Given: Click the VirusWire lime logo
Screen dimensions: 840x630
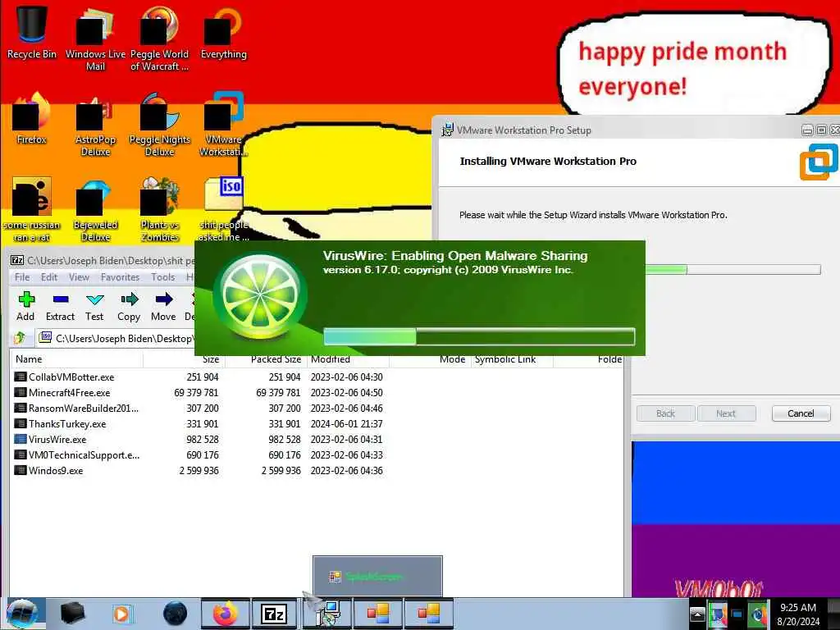Looking at the screenshot, I should click(261, 295).
